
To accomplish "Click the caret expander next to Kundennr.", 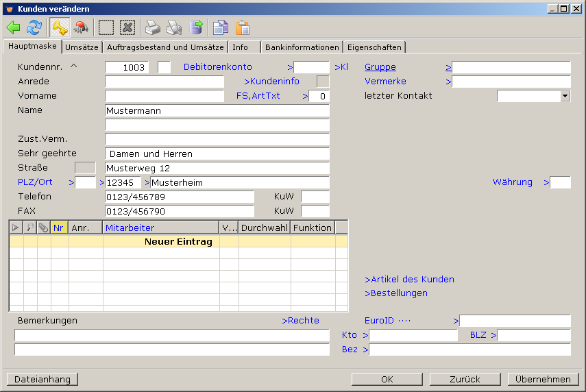I will [x=75, y=66].
